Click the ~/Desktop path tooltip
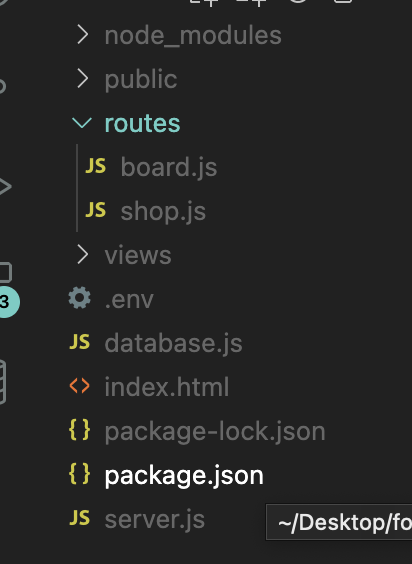 (339, 522)
